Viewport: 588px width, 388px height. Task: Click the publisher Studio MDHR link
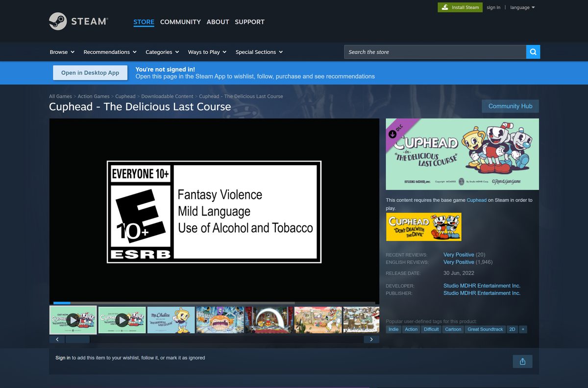pos(482,293)
